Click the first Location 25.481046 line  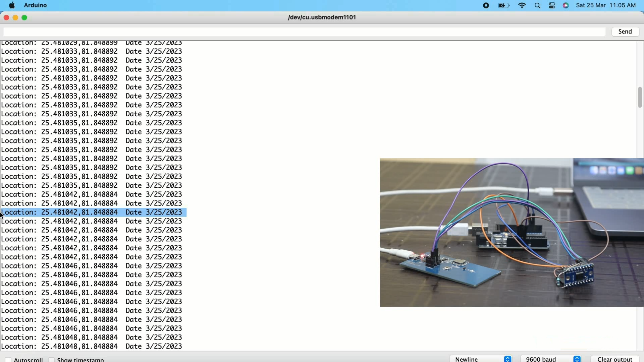92,266
